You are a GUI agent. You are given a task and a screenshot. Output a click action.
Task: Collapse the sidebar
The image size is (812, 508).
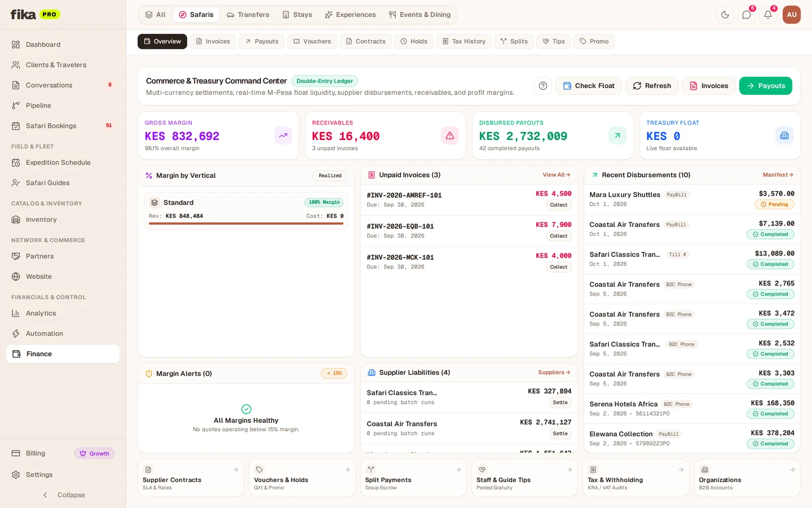(x=63, y=495)
